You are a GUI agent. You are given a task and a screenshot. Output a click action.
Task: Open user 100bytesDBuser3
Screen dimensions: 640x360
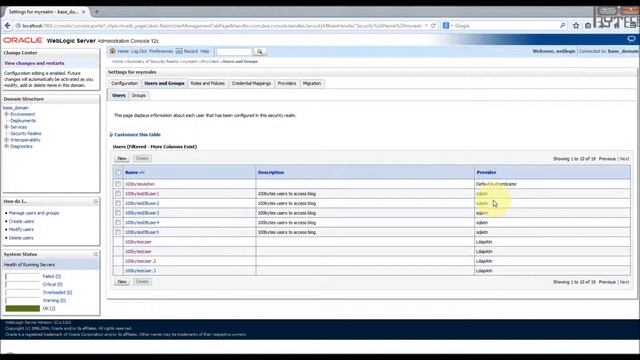pyautogui.click(x=142, y=213)
